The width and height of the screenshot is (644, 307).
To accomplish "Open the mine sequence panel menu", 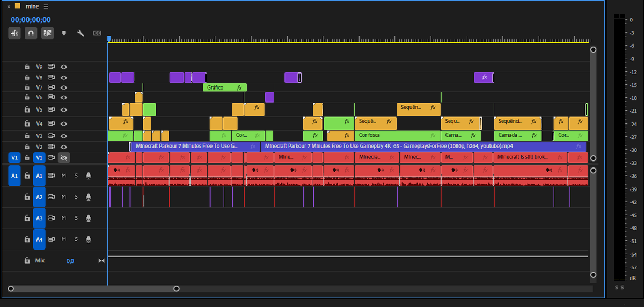I will click(46, 6).
